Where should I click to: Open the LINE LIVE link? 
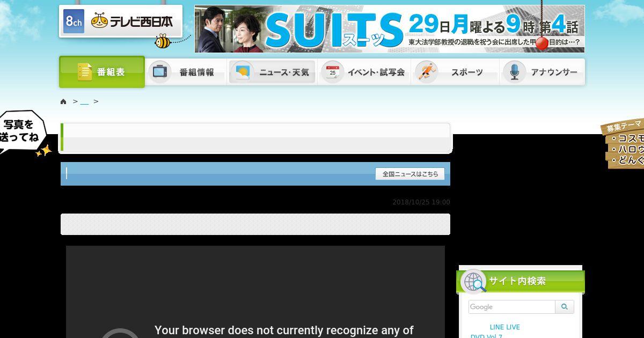[x=504, y=327]
